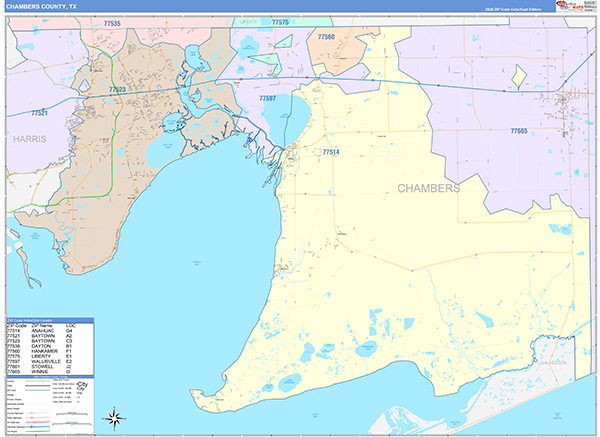Click the 77514 label on the map
Viewport: 600px width, 437px height.
point(331,152)
